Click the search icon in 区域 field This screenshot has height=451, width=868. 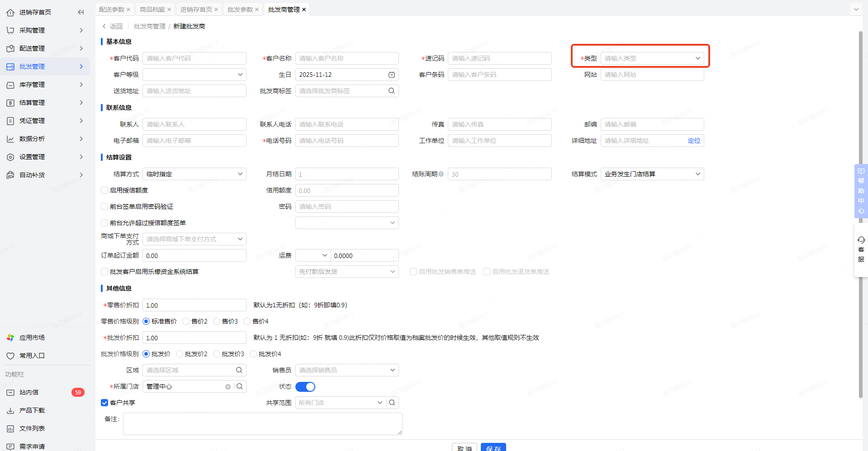click(239, 370)
